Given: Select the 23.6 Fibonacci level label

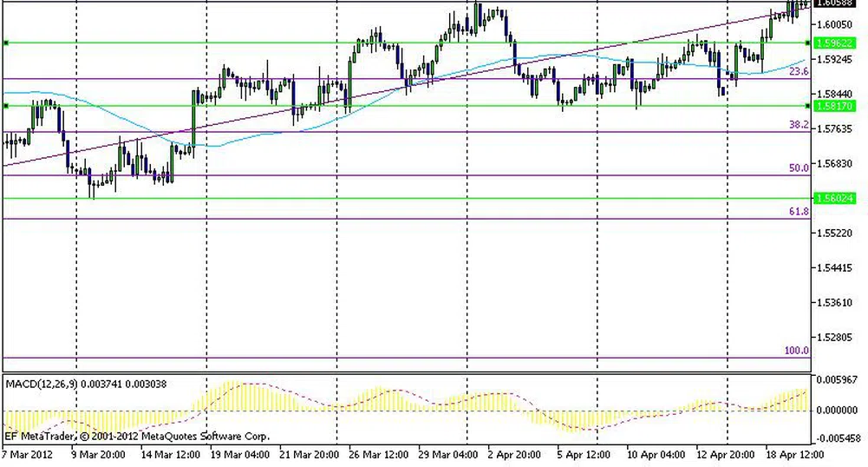Looking at the screenshot, I should click(x=798, y=72).
